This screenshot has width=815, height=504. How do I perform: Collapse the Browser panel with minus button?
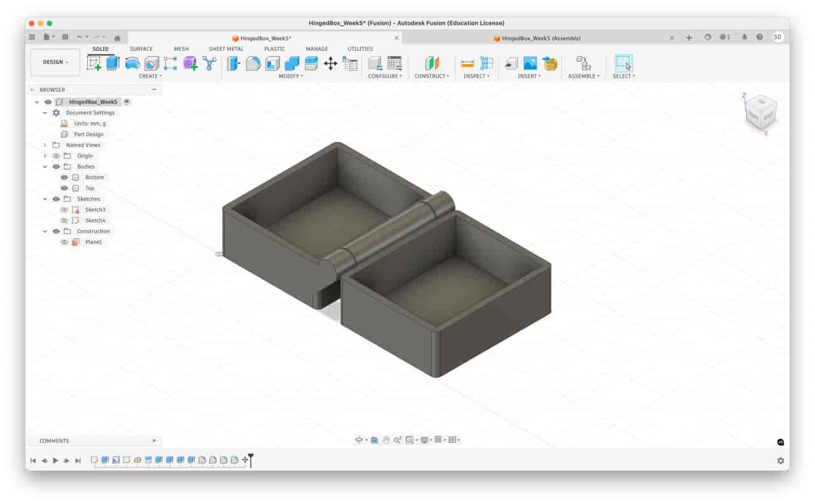pyautogui.click(x=154, y=90)
